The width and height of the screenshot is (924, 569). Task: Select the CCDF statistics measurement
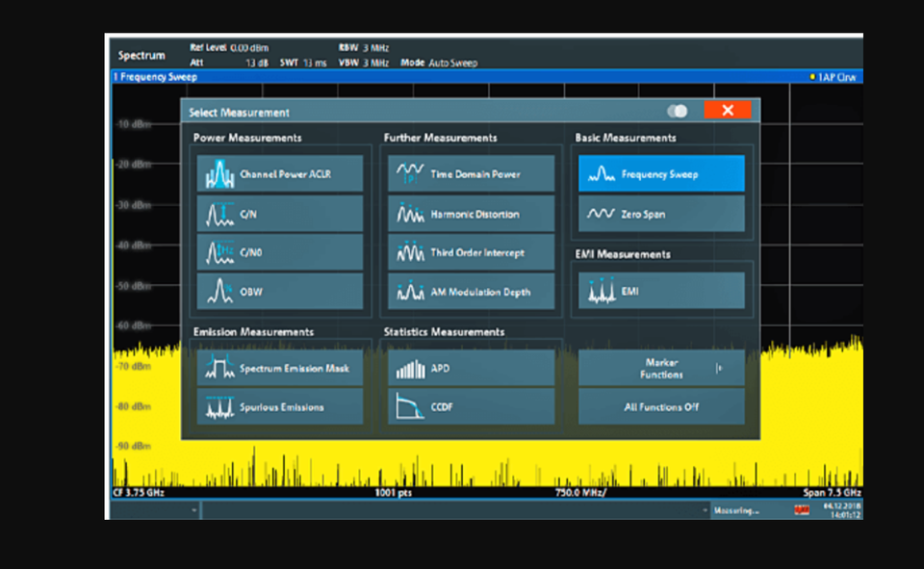click(x=471, y=406)
